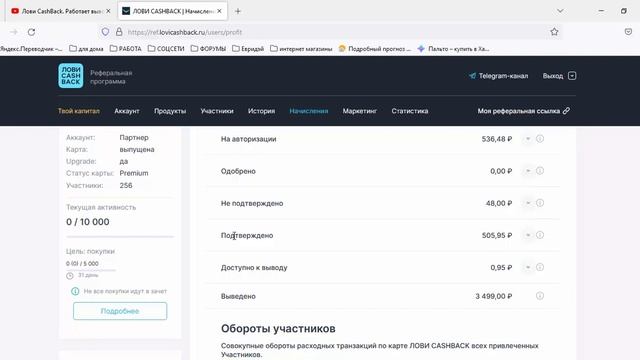Image resolution: width=640 pixels, height=360 pixels.
Task: Expand the Подтверждено row
Action: point(528,235)
